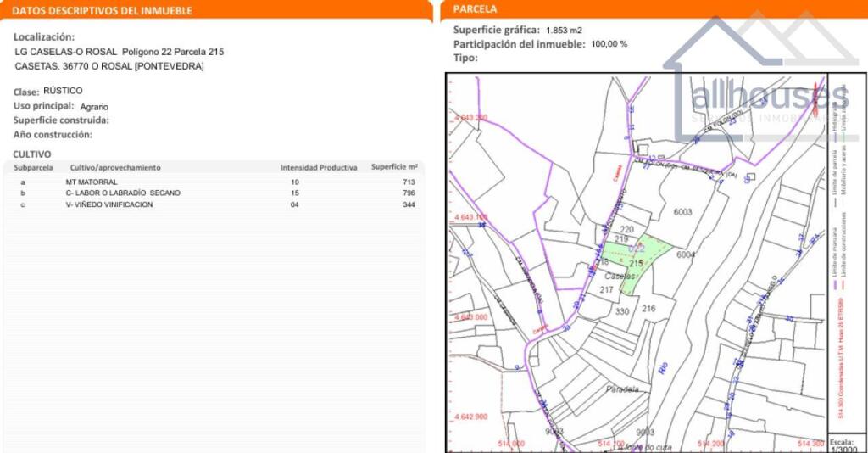
Task: Select the 'Tipo:' label
Action: (x=465, y=59)
